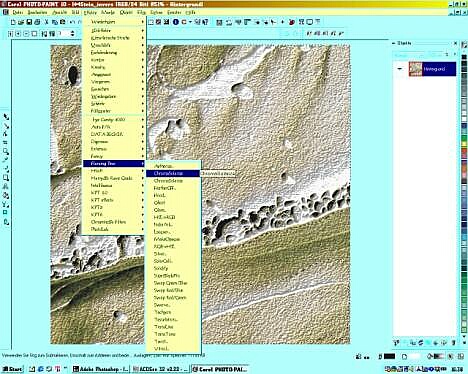
Task: Open the Bearbeiten menu
Action: coord(37,12)
